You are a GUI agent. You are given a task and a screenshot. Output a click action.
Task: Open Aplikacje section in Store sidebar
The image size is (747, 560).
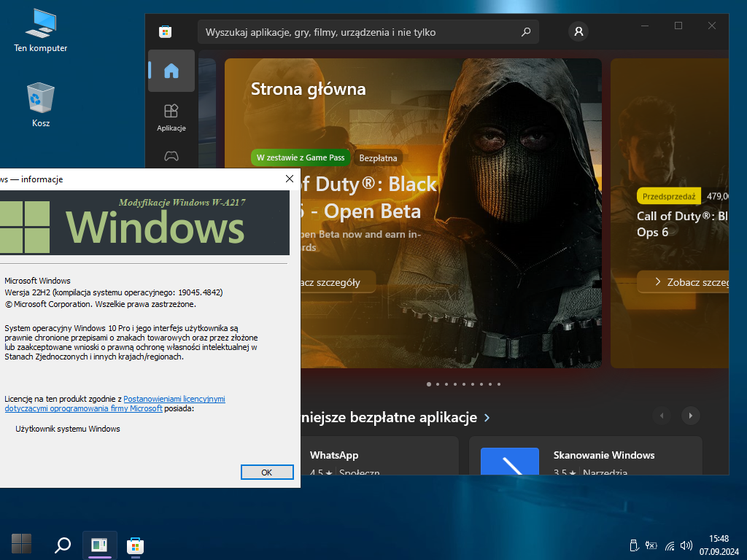(171, 117)
